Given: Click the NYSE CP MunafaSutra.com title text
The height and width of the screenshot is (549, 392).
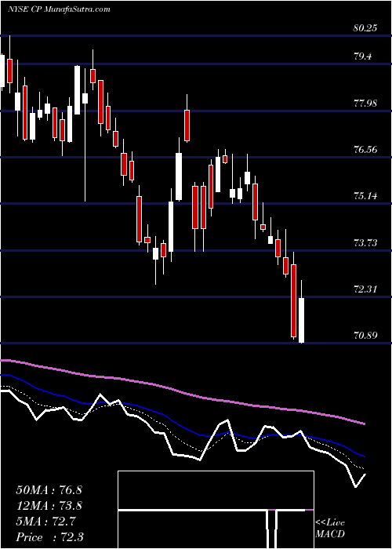Looking at the screenshot, I should click(59, 9).
